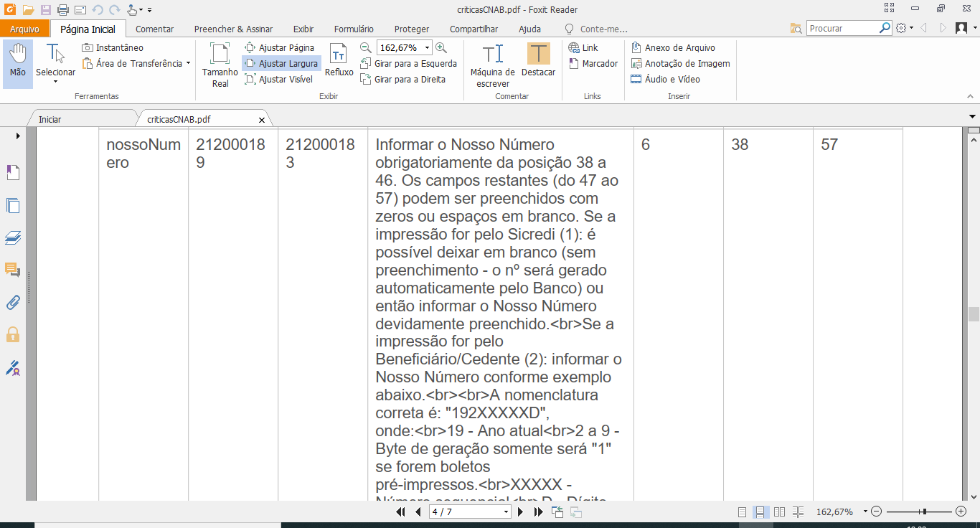The height and width of the screenshot is (528, 980).
Task: Open the tab list dropdown arrow
Action: [973, 115]
